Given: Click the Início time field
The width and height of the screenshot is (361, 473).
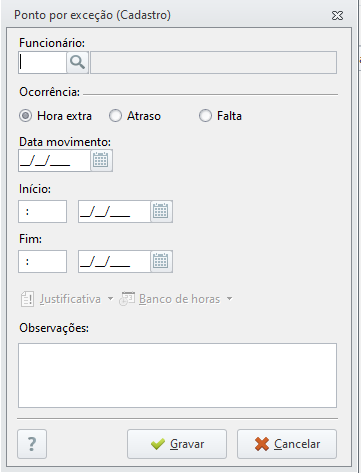Looking at the screenshot, I should pyautogui.click(x=43, y=211).
